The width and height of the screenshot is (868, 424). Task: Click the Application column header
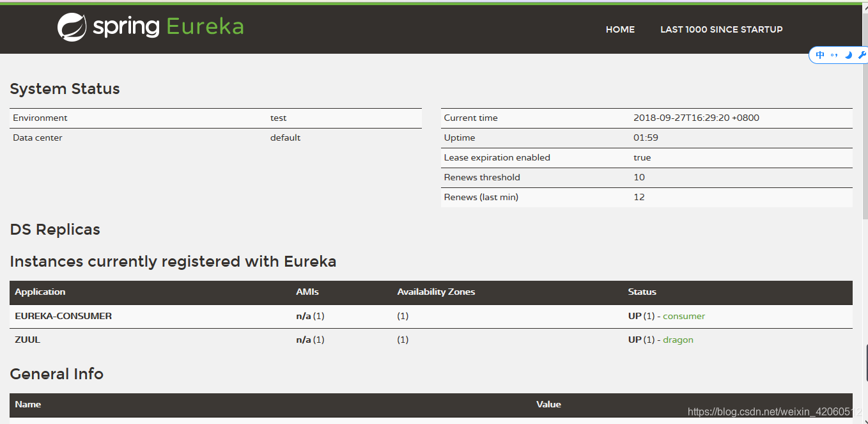(40, 292)
